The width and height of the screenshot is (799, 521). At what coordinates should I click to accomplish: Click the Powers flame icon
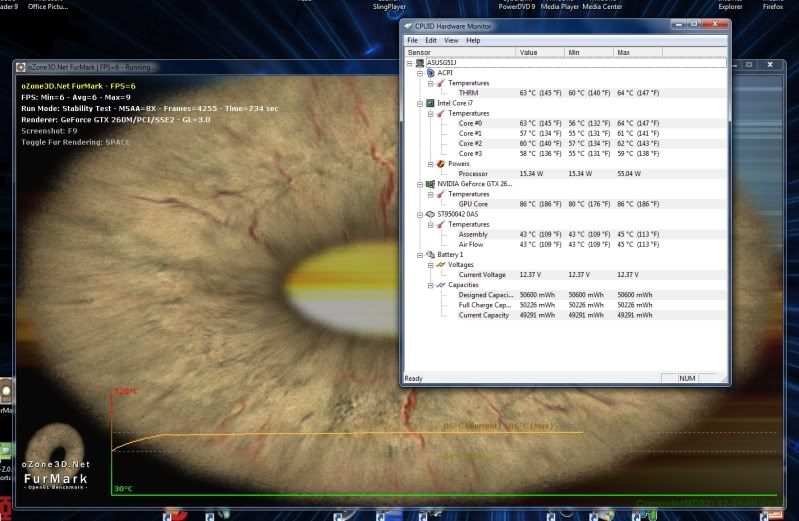pos(441,164)
